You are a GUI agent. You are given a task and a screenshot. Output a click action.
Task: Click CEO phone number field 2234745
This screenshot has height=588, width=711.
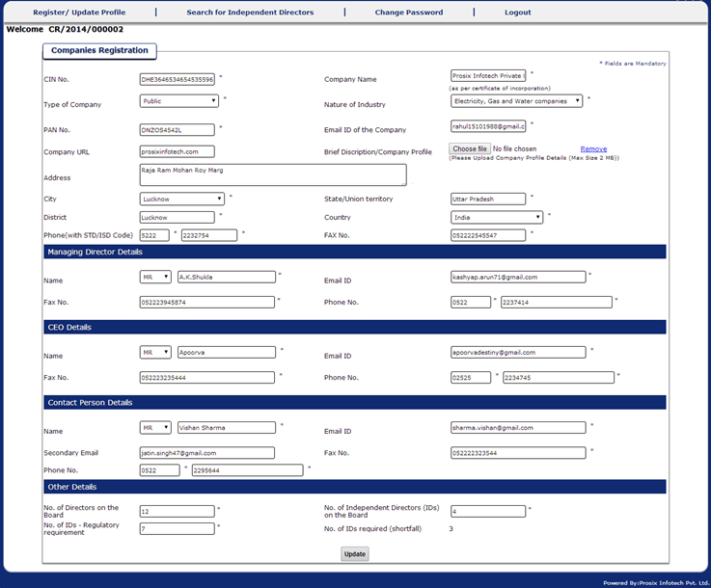pyautogui.click(x=559, y=377)
